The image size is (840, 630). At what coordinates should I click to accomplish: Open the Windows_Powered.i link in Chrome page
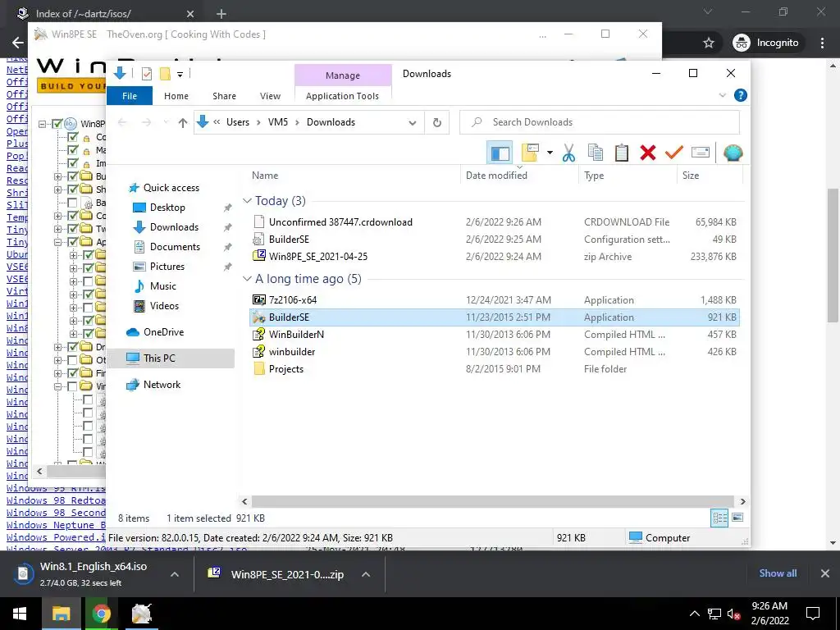56,537
